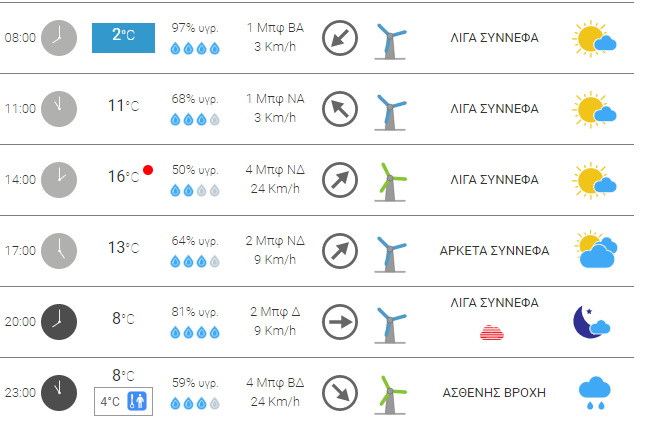The height and width of the screenshot is (427, 651).
Task: Click the green wind turbine at 23:00
Action: pos(390,393)
